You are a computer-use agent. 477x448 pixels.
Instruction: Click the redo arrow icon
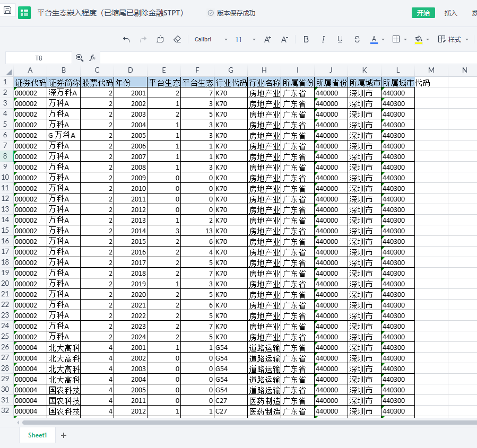click(x=143, y=39)
